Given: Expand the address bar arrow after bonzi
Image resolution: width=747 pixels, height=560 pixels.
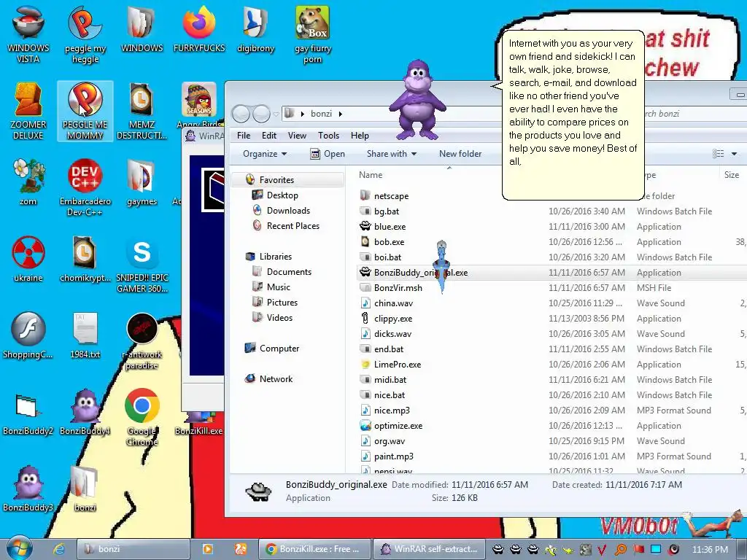Looking at the screenshot, I should 341,114.
